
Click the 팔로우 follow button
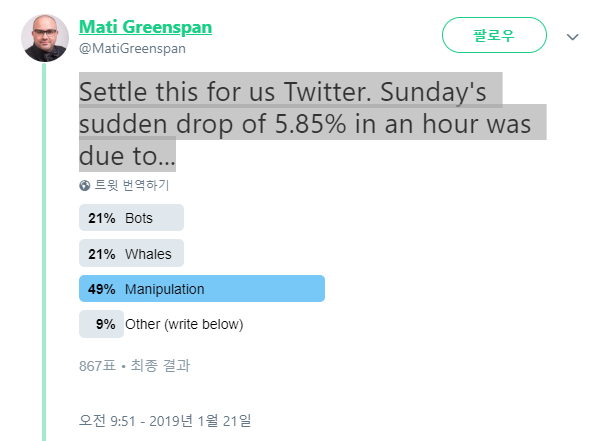click(494, 35)
